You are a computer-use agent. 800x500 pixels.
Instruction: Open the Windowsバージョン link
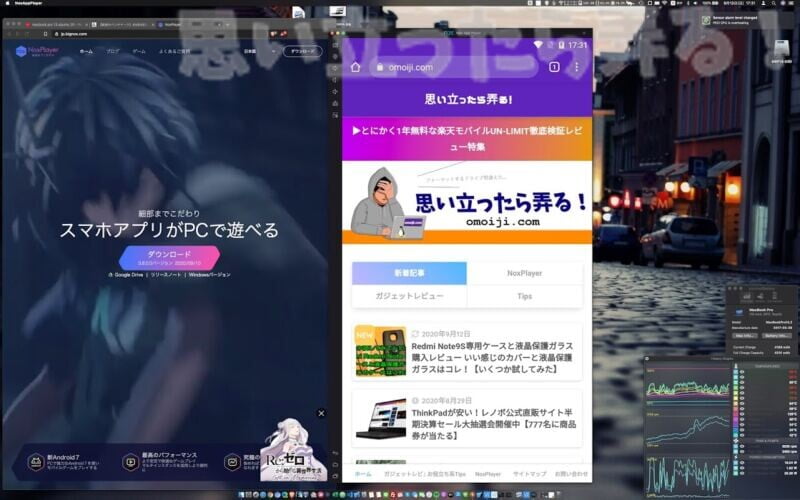[x=210, y=275]
